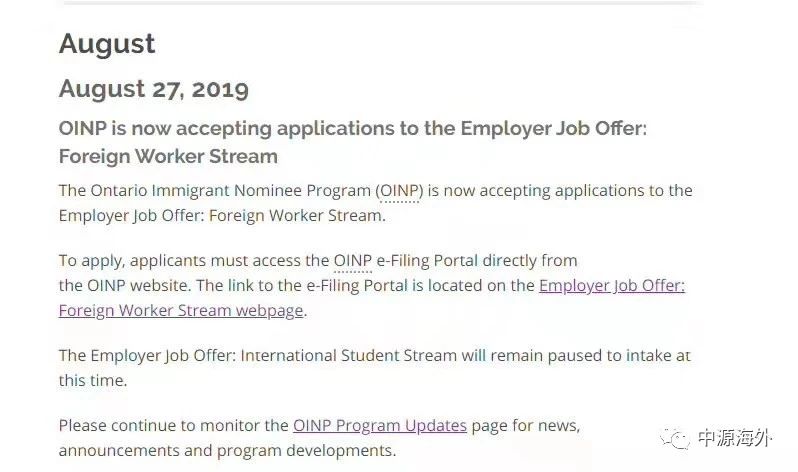This screenshot has height=472, width=798.
Task: Open the OINP Program Updates link
Action: [x=380, y=425]
